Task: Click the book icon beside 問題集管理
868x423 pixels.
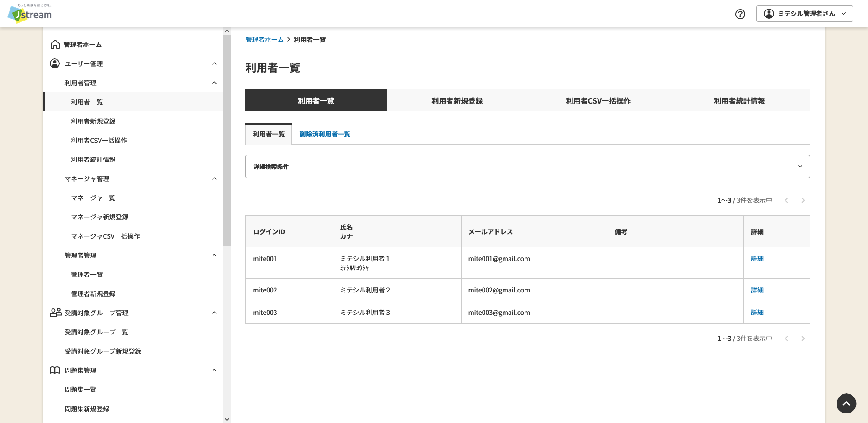Action: point(55,370)
